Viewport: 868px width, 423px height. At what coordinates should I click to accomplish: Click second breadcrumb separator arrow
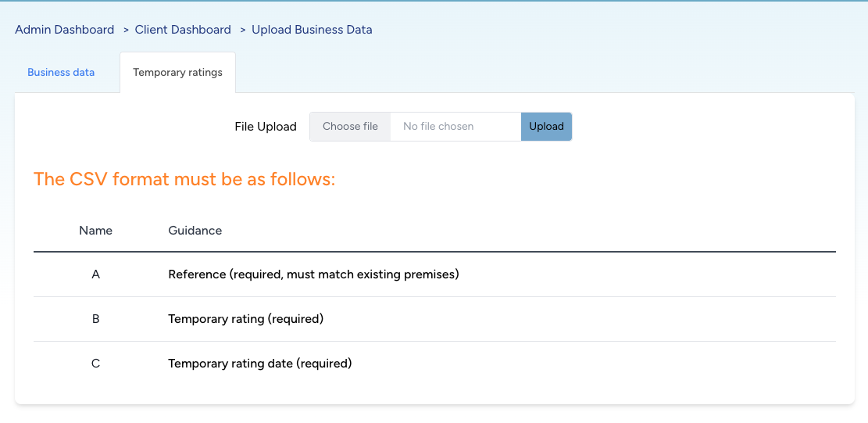click(x=242, y=30)
